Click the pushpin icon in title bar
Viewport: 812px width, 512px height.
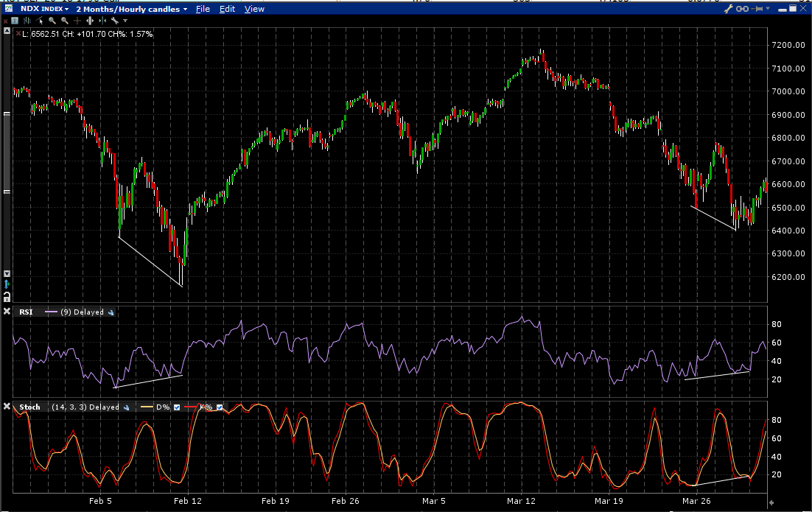click(x=757, y=9)
